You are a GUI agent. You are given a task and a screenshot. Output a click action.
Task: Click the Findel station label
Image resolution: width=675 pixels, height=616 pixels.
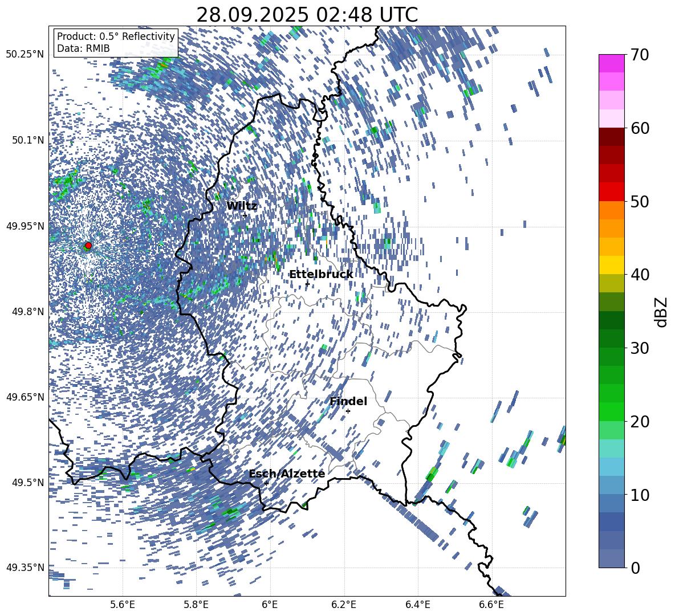(348, 401)
